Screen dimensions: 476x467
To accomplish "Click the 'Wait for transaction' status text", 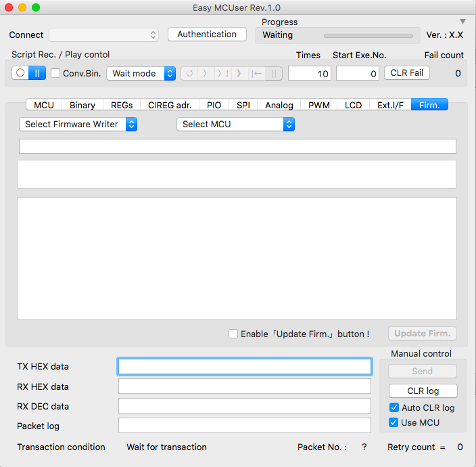I will (x=166, y=447).
